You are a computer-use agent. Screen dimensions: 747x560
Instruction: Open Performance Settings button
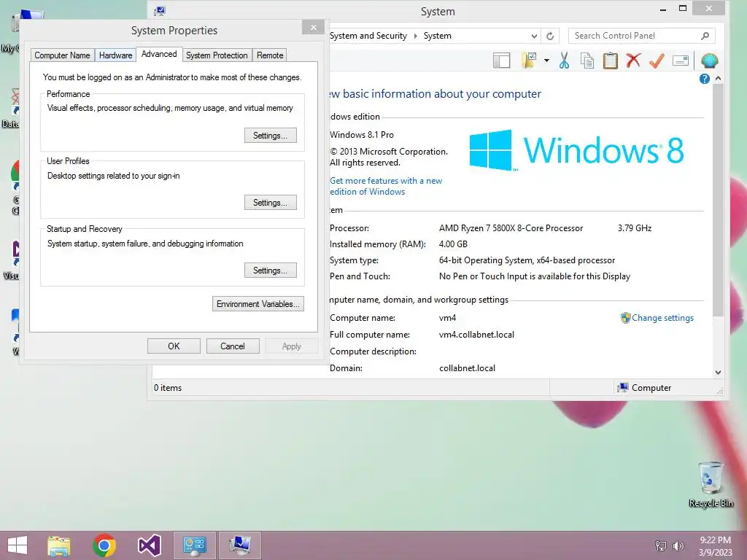coord(271,135)
